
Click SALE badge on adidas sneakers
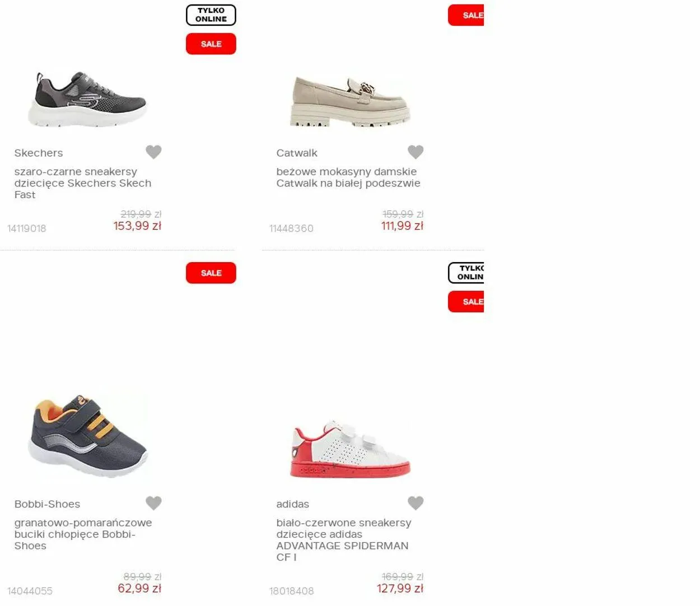(466, 302)
